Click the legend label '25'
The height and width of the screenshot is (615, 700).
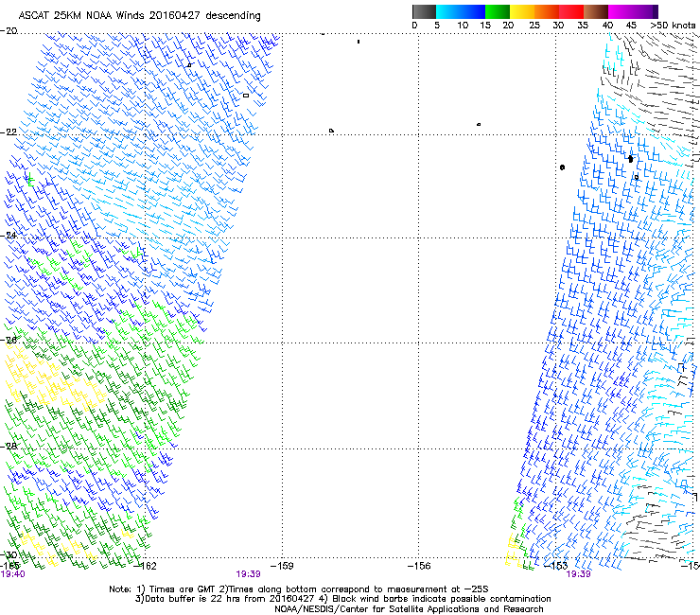(534, 26)
